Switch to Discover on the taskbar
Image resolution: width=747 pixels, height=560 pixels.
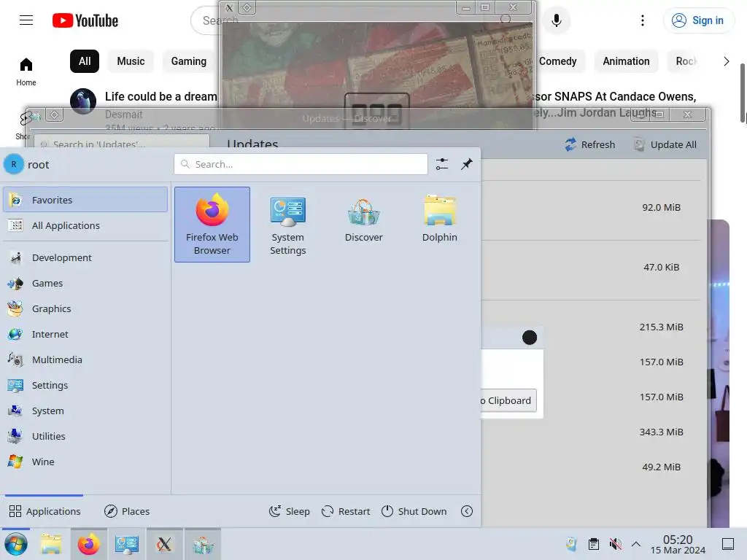[203, 544]
